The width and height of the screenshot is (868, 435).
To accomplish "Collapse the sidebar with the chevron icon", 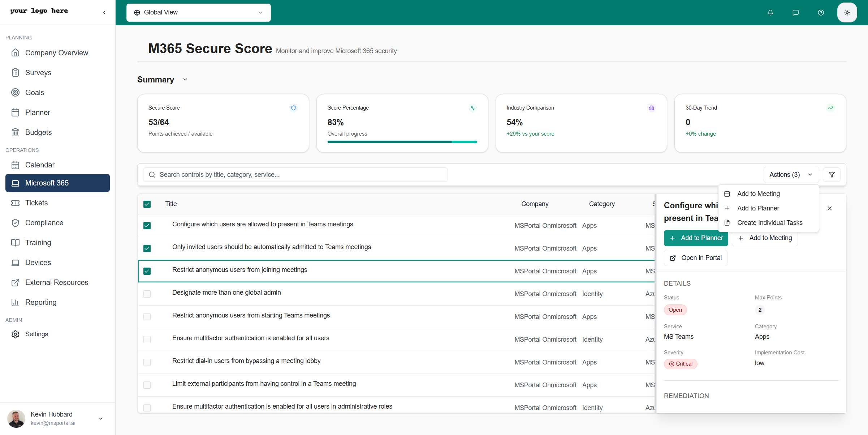I will tap(104, 12).
